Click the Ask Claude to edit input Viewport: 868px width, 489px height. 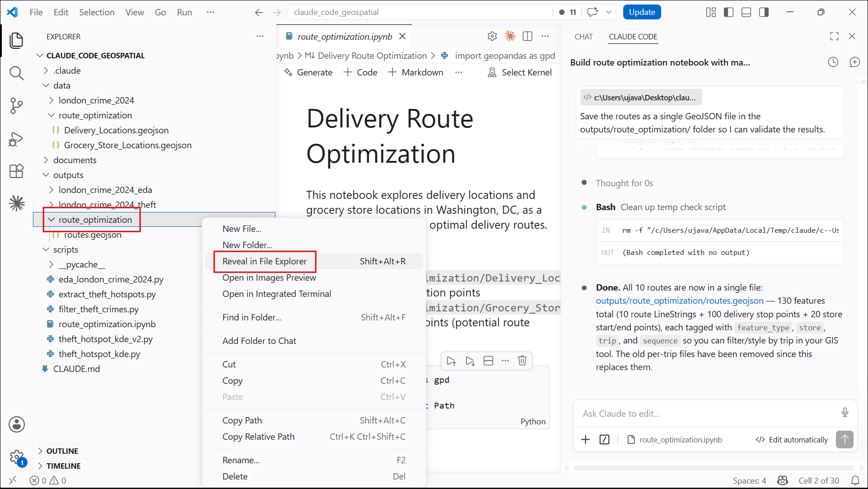tap(709, 414)
